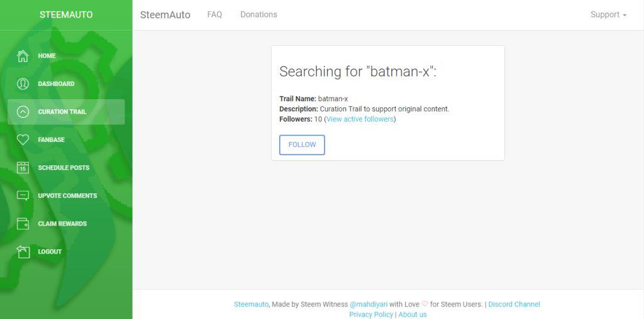
Task: Click the 'Searching for "batman-x":' heading
Action: tap(358, 72)
